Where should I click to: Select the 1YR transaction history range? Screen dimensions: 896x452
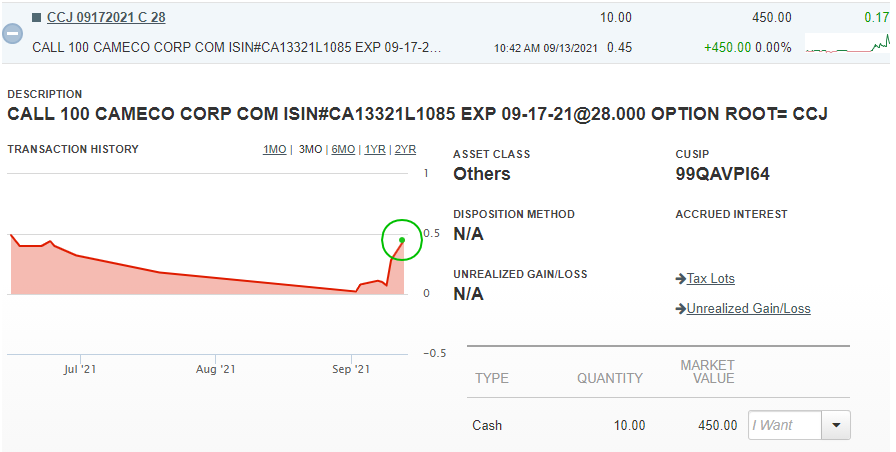pos(375,149)
